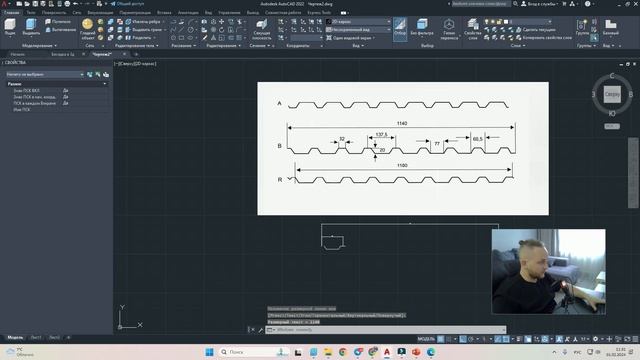The width and height of the screenshot is (640, 360).
Task: Choose the Политело tool
Action: pyautogui.click(x=58, y=21)
